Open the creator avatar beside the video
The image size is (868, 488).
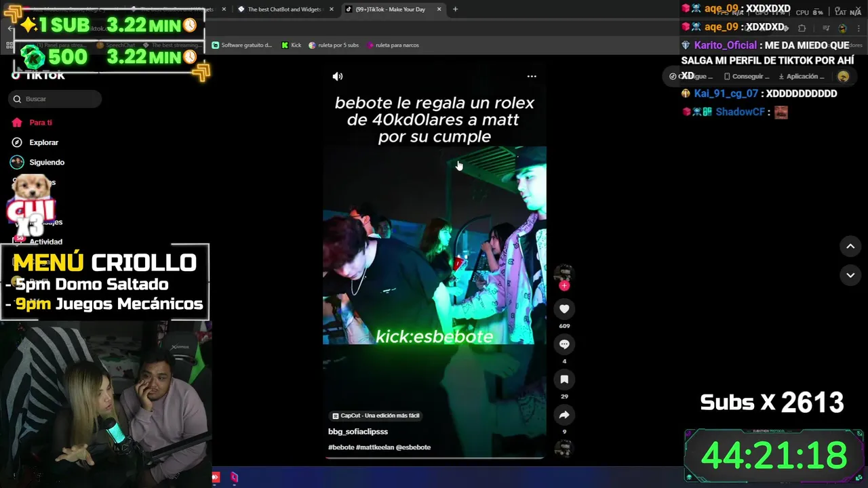pyautogui.click(x=564, y=274)
